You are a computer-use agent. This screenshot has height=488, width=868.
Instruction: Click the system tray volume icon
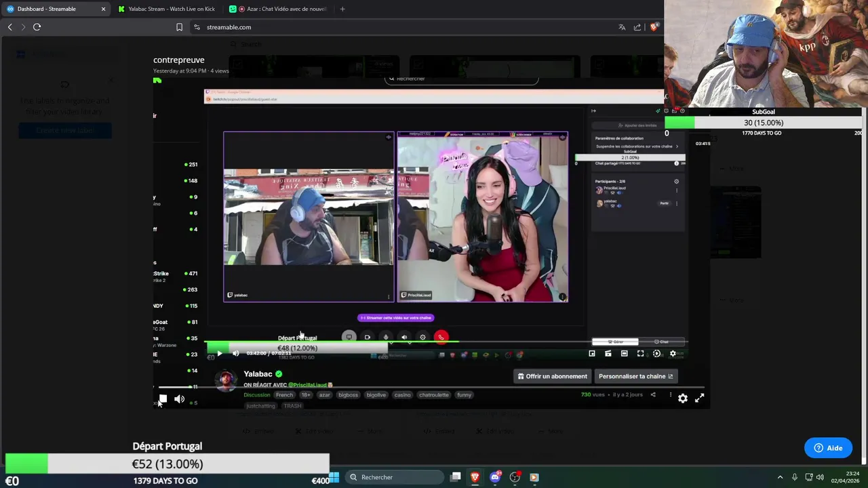821,477
